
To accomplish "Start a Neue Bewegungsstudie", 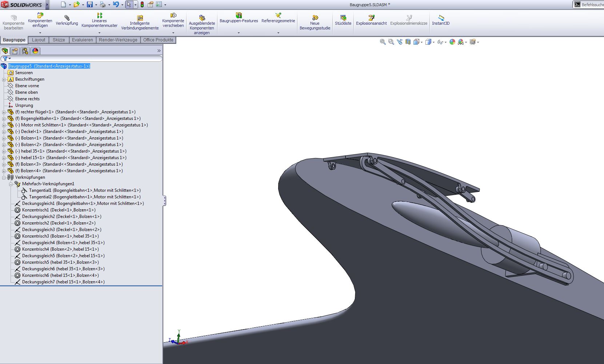I will [315, 18].
